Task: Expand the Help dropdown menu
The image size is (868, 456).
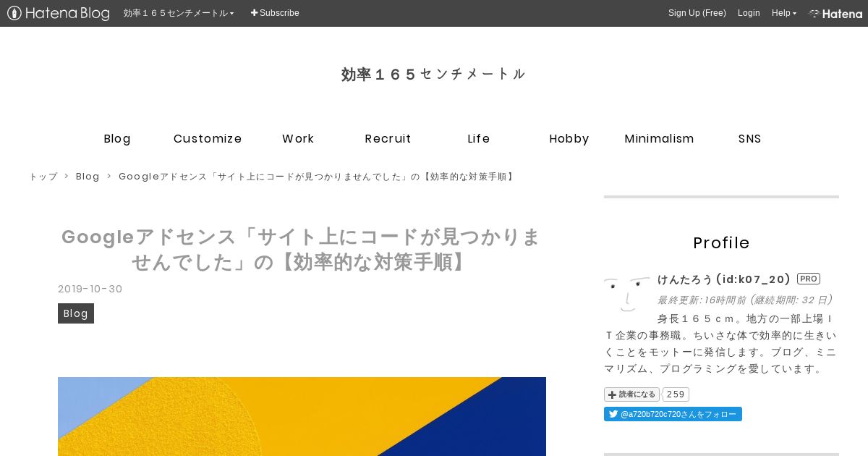Action: 784,13
